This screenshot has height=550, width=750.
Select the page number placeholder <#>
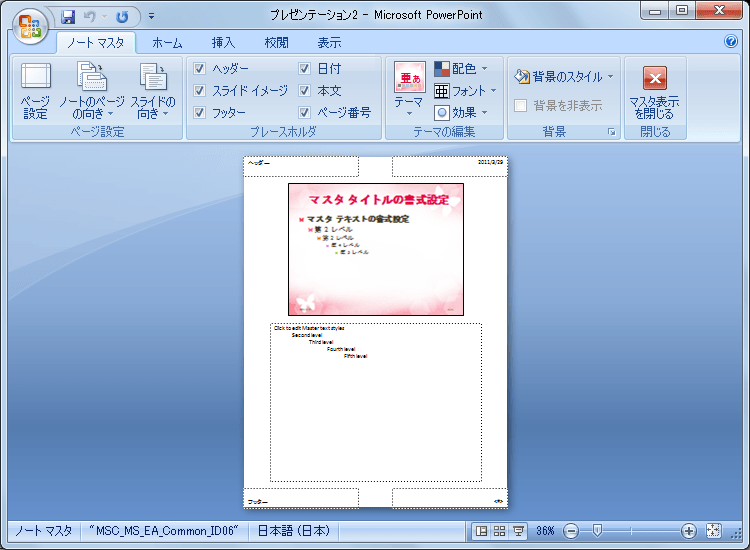(450, 498)
